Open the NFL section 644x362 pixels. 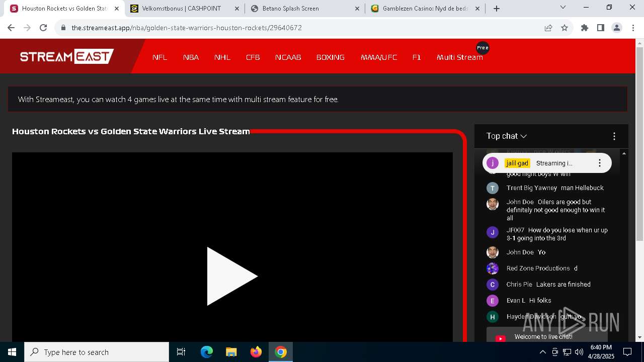159,57
